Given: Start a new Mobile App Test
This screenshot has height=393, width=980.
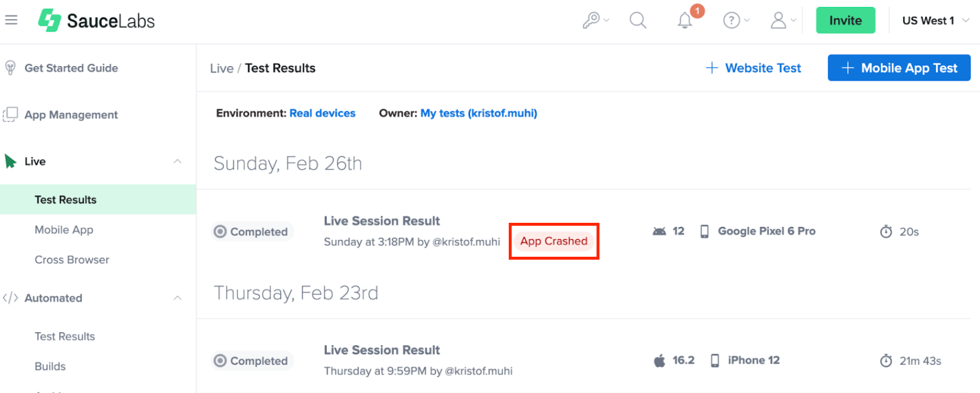Looking at the screenshot, I should (899, 68).
